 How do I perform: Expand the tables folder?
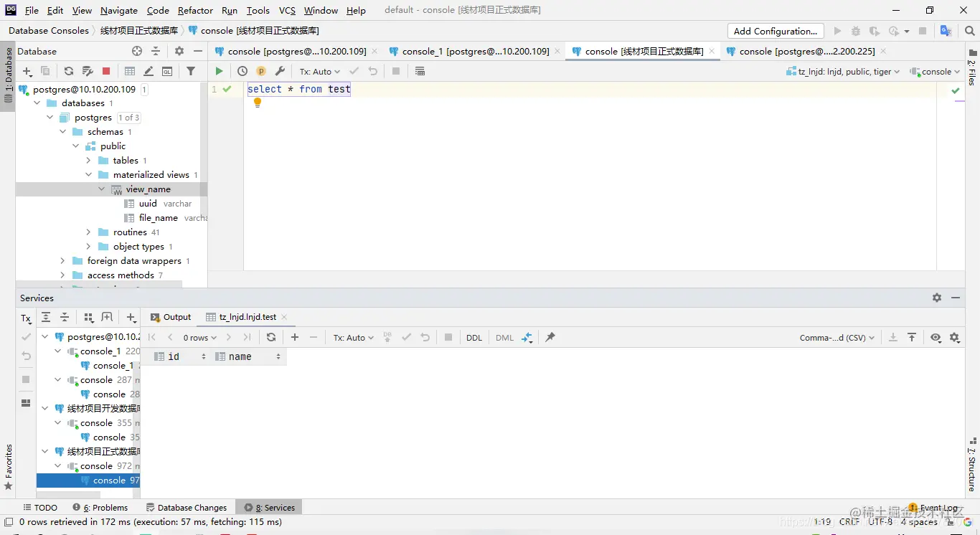(x=89, y=161)
